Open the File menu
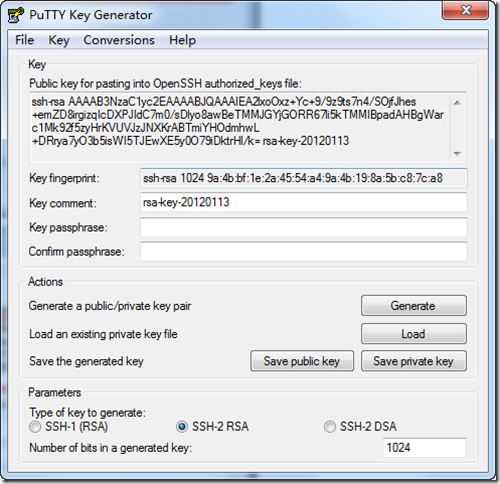500x484 pixels. [25, 40]
